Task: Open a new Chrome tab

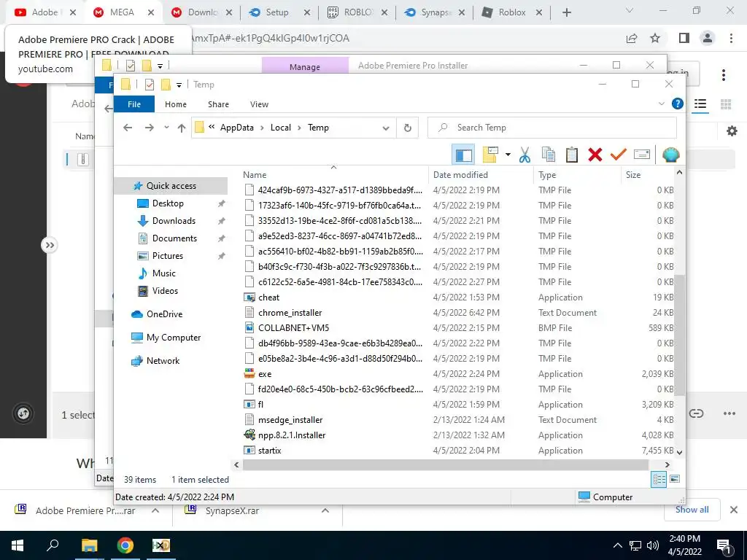Action: 566,12
